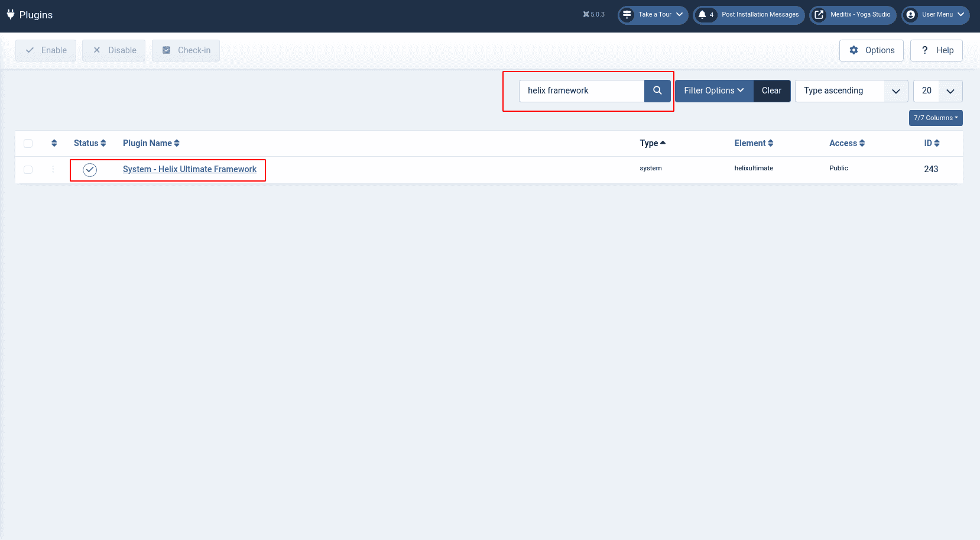Check the Helix Ultimate Framework row checkbox
980x540 pixels.
pyautogui.click(x=28, y=170)
